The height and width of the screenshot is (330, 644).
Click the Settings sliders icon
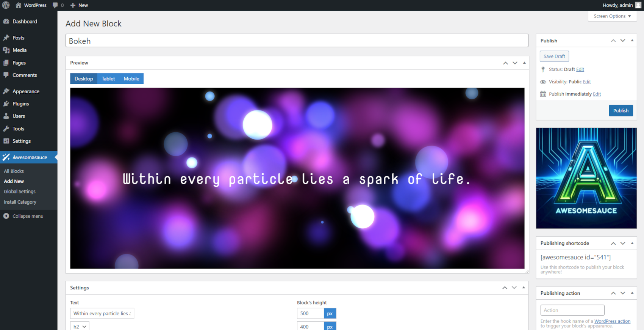tap(6, 141)
